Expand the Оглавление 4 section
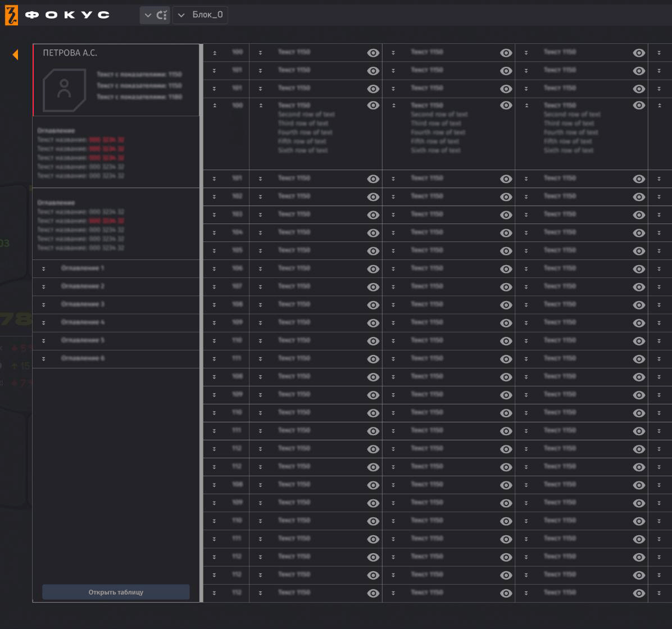 click(x=44, y=322)
